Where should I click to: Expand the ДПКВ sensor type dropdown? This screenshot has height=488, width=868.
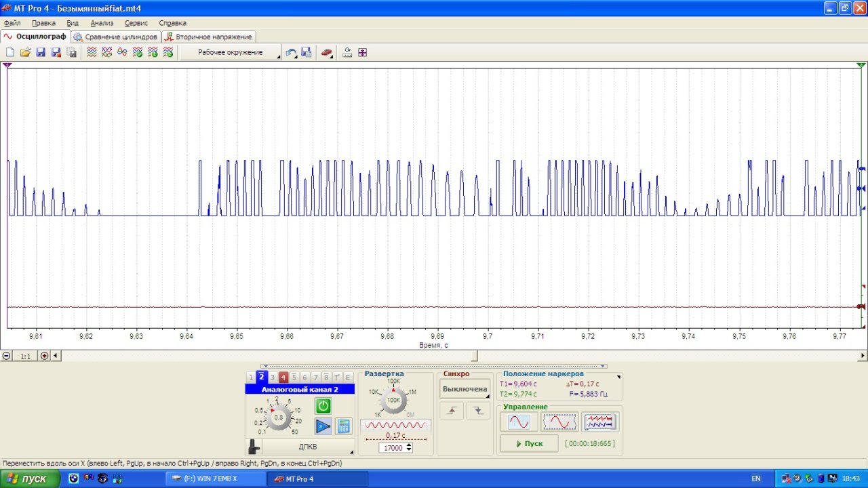point(308,447)
